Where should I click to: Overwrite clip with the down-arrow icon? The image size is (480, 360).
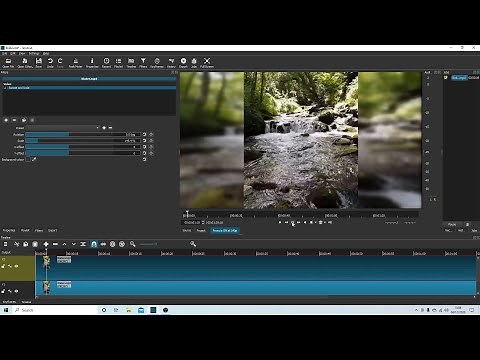pyautogui.click(x=74, y=244)
